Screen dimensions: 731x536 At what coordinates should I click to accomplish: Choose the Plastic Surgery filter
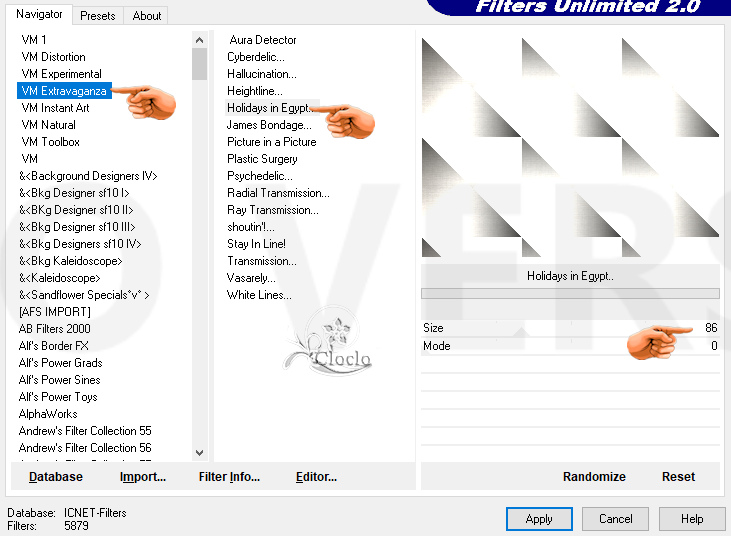pos(262,159)
